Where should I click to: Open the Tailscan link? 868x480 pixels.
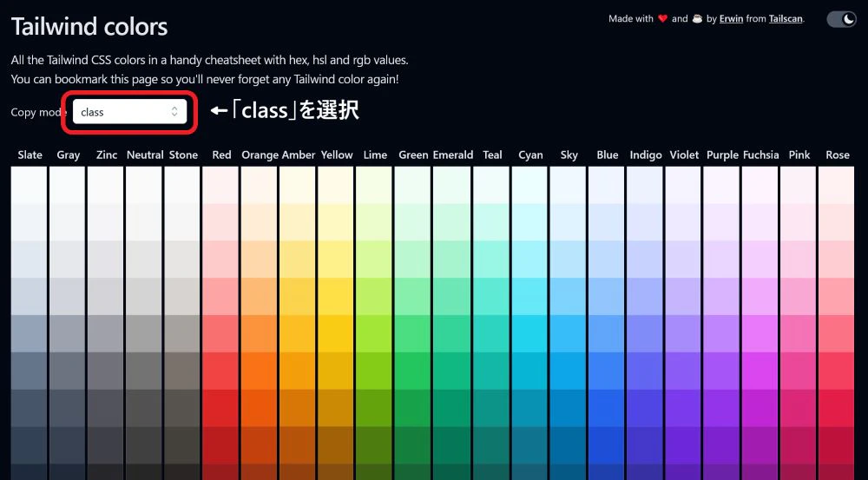(786, 19)
